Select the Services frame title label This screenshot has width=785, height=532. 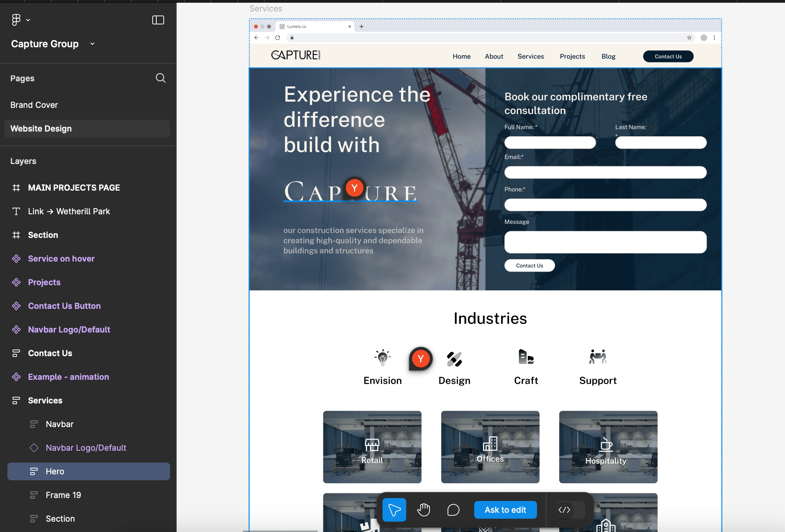point(266,8)
